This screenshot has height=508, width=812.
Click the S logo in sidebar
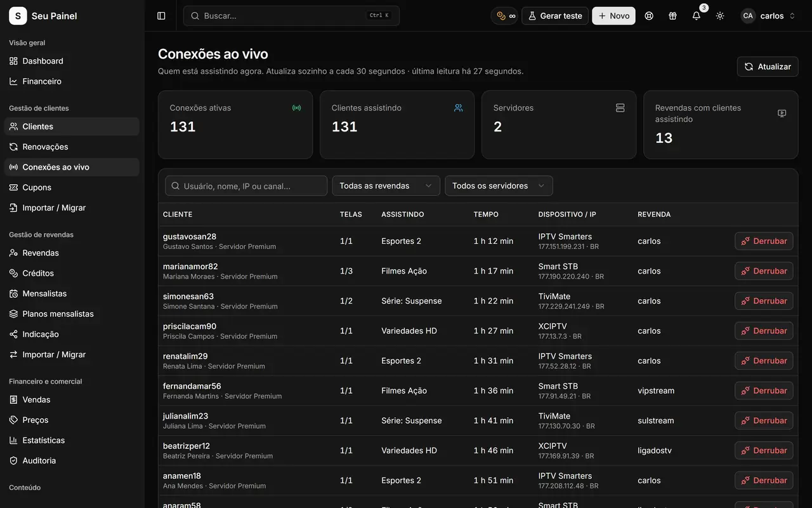click(18, 16)
